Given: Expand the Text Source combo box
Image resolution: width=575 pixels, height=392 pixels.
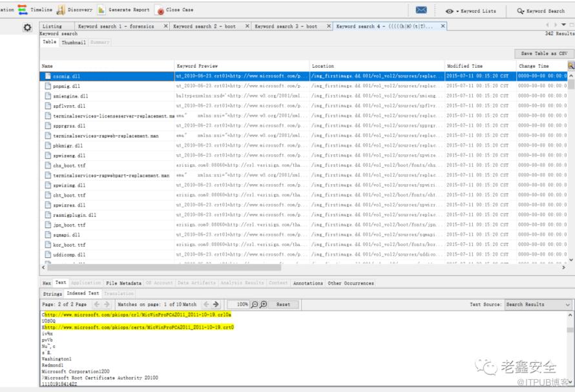Looking at the screenshot, I should tap(568, 304).
